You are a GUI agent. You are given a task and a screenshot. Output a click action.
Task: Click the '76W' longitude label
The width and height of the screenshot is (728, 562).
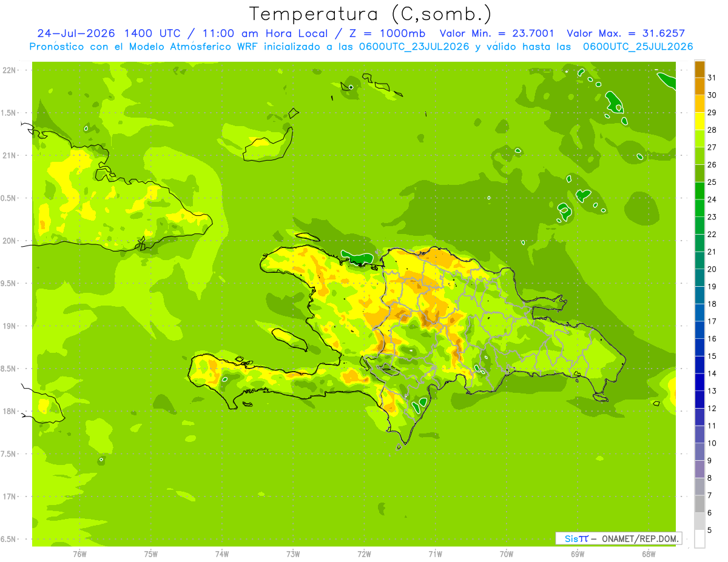tap(80, 554)
